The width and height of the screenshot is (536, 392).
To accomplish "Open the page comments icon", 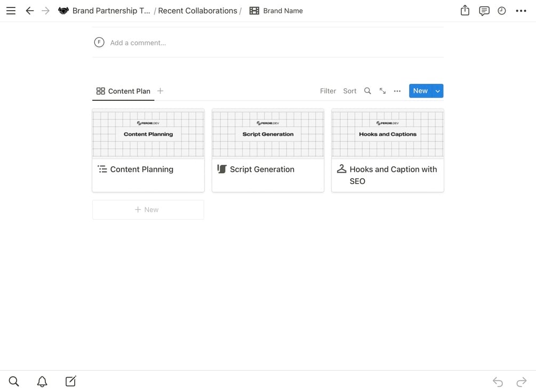I will tap(484, 11).
